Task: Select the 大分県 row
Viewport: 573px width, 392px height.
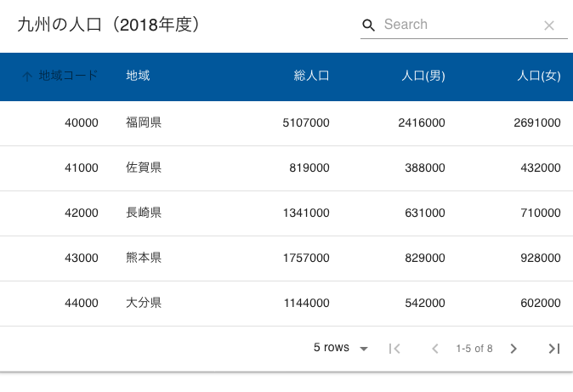Action: [286, 304]
